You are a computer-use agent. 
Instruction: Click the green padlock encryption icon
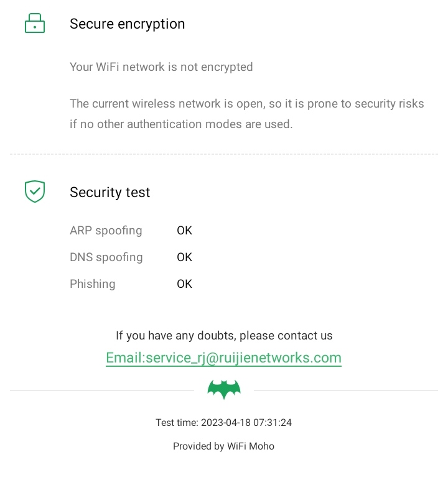35,24
